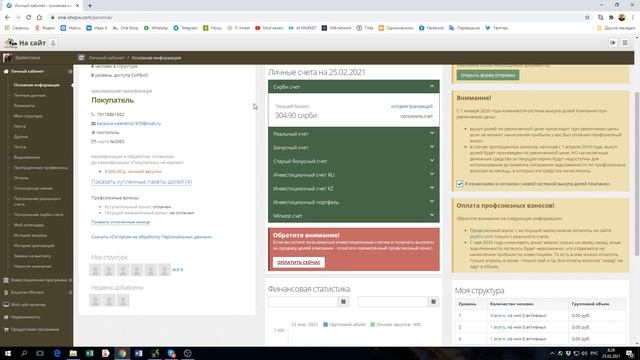Open Windows taskbar search
The width and height of the screenshot is (640, 360).
point(24,353)
